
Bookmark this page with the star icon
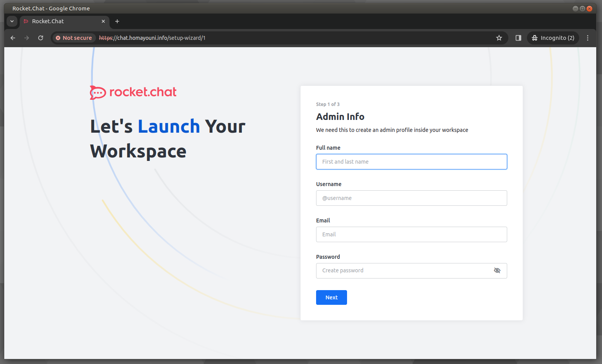(x=499, y=38)
